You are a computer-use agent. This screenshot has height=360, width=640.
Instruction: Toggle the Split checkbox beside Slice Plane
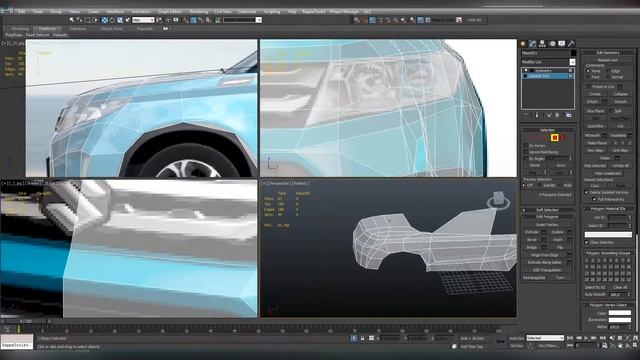(x=611, y=111)
